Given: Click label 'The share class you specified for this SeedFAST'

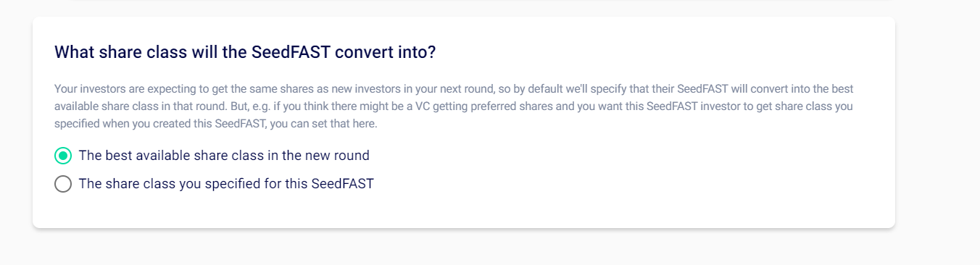Looking at the screenshot, I should coord(226,184).
